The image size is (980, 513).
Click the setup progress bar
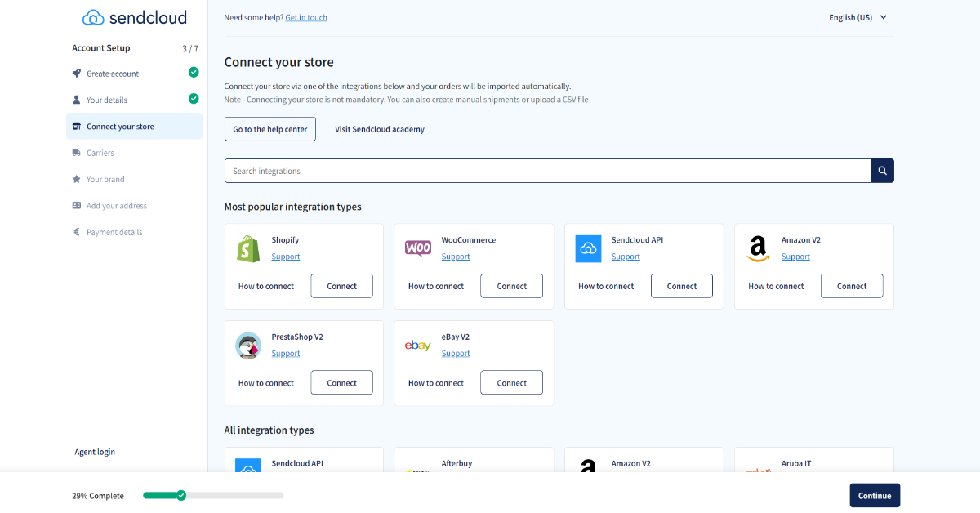(213, 495)
